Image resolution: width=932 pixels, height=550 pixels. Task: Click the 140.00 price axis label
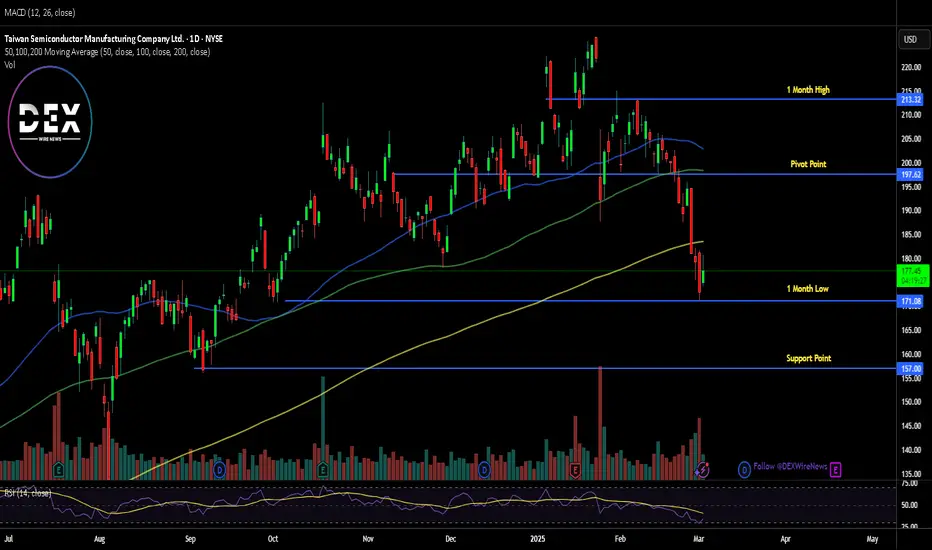[911, 450]
